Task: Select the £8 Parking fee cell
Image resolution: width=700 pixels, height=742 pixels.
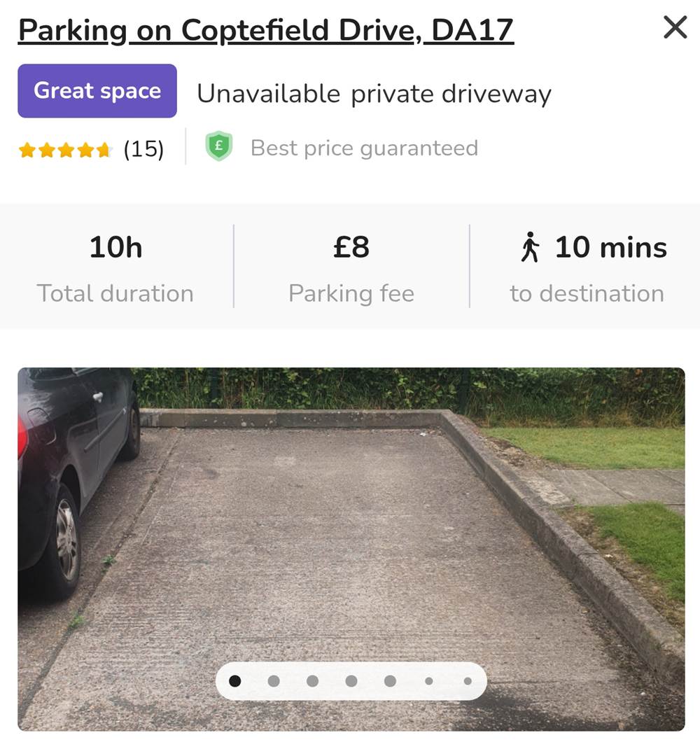Action: pyautogui.click(x=351, y=267)
